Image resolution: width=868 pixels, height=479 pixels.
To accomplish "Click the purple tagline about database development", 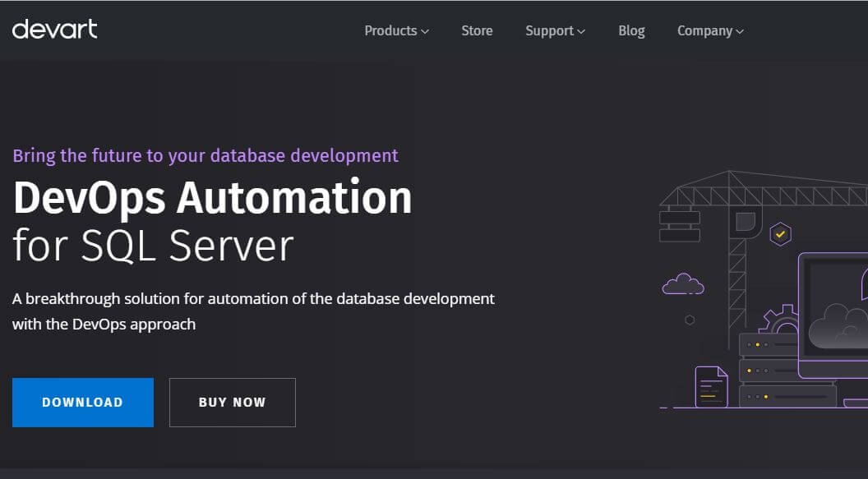I will point(205,155).
